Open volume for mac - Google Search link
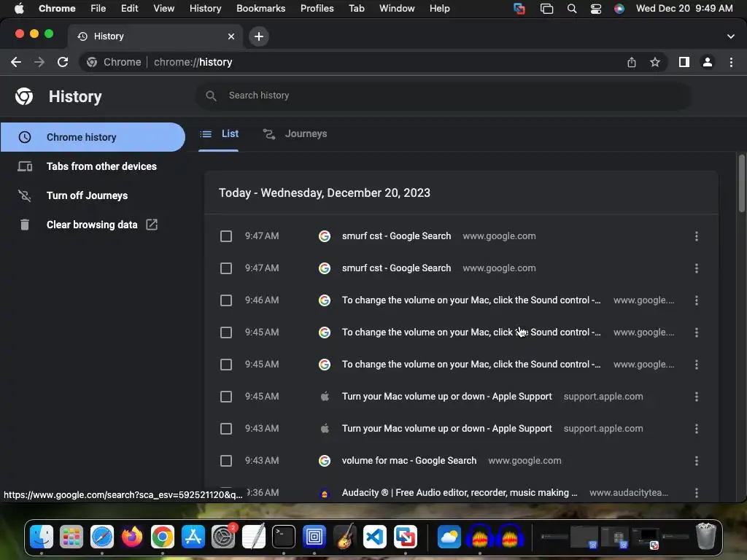 coord(409,461)
